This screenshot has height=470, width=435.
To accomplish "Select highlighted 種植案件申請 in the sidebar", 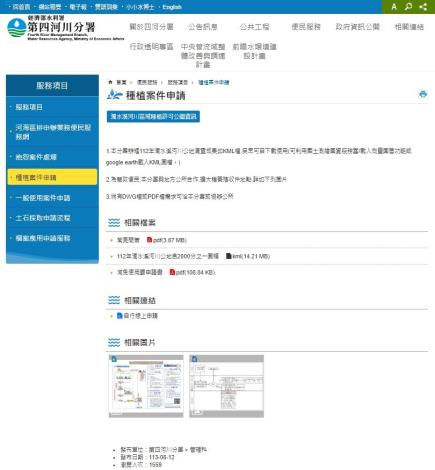I will pyautogui.click(x=52, y=177).
